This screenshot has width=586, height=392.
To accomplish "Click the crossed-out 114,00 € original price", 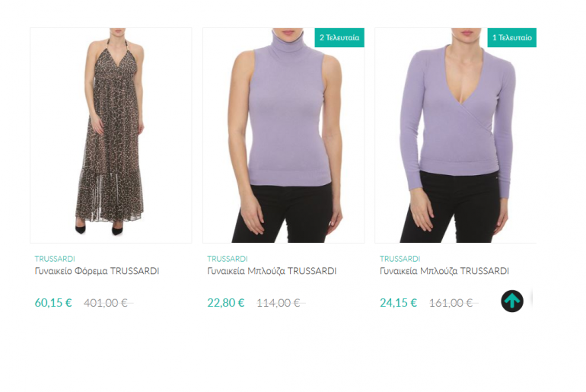I will pyautogui.click(x=281, y=303).
